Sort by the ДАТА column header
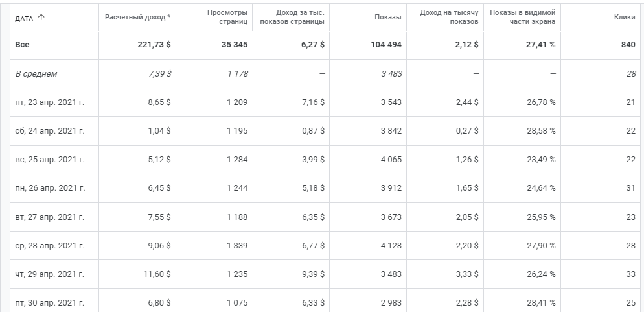This screenshot has height=312, width=644. coord(25,18)
